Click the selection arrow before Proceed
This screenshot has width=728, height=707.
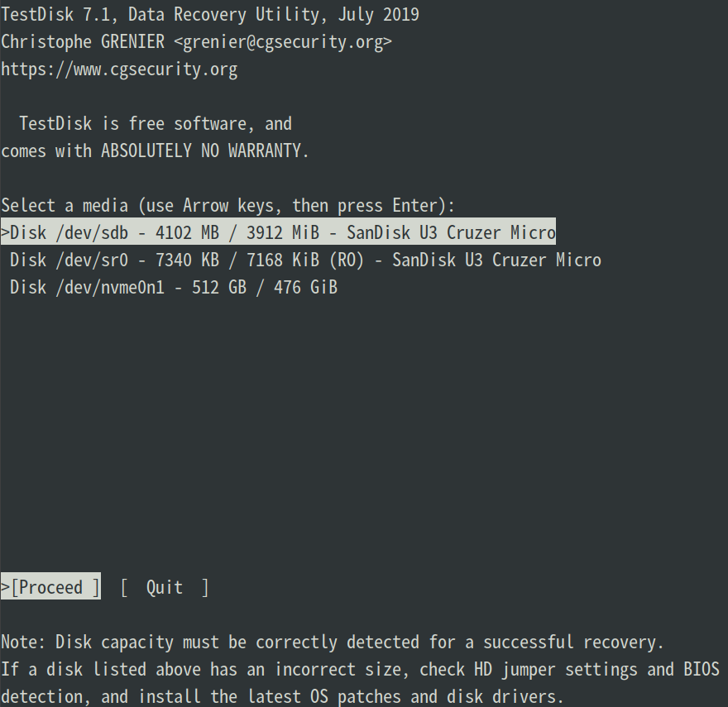[4, 587]
